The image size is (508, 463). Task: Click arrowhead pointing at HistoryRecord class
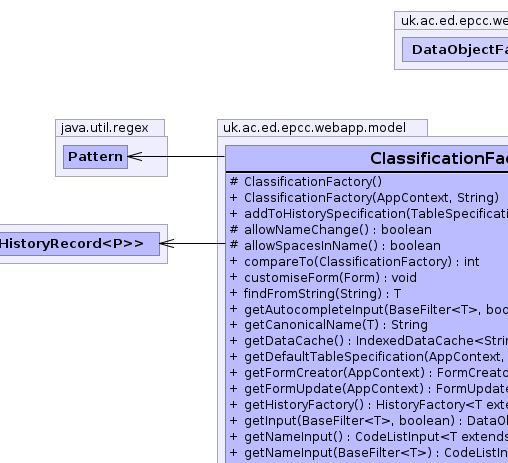[x=167, y=243]
